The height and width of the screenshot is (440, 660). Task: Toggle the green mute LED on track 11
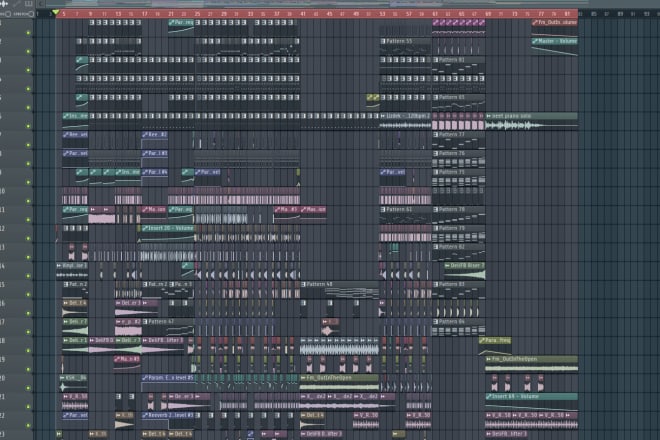pos(28,219)
